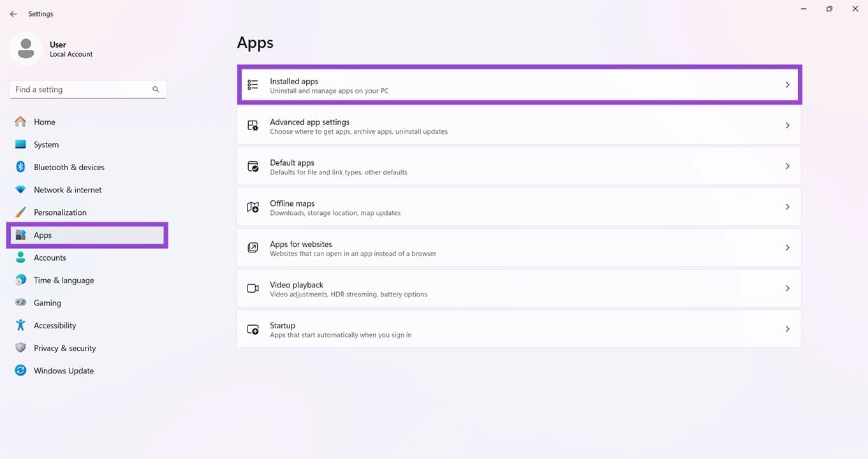Click the Advanced app settings icon
The width and height of the screenshot is (868, 459).
[253, 126]
